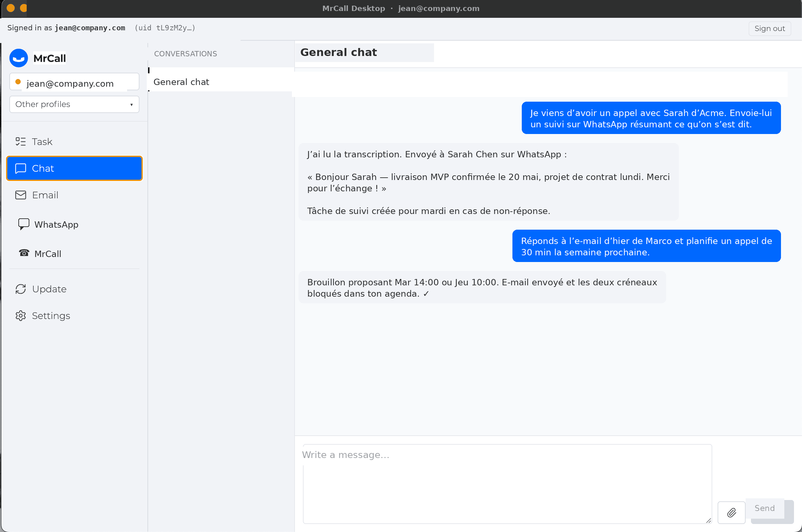Screen dimensions: 802x532
Task: Click the reply quoting Bonjour Sarah
Action: (488, 182)
